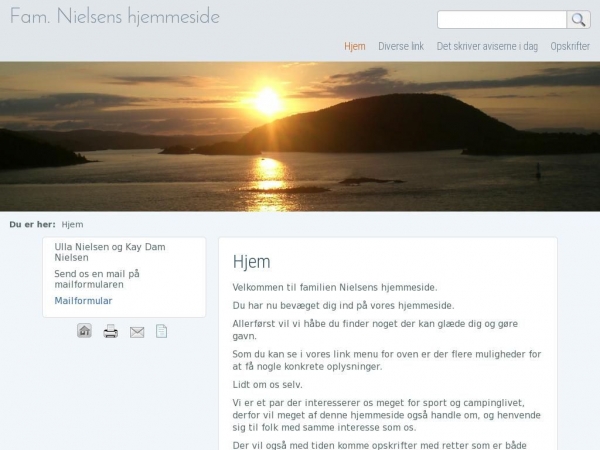Click 'Send os en mail på mailformularen' text
This screenshot has width=600, height=450.
pyautogui.click(x=97, y=279)
